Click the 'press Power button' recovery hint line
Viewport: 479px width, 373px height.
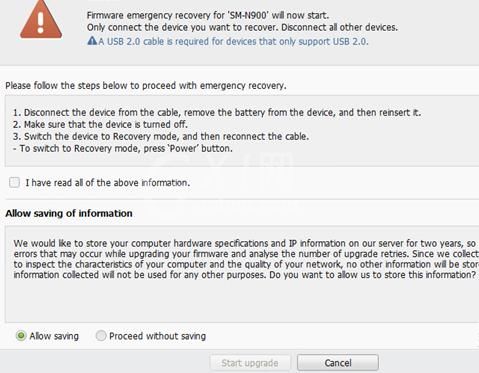click(123, 148)
